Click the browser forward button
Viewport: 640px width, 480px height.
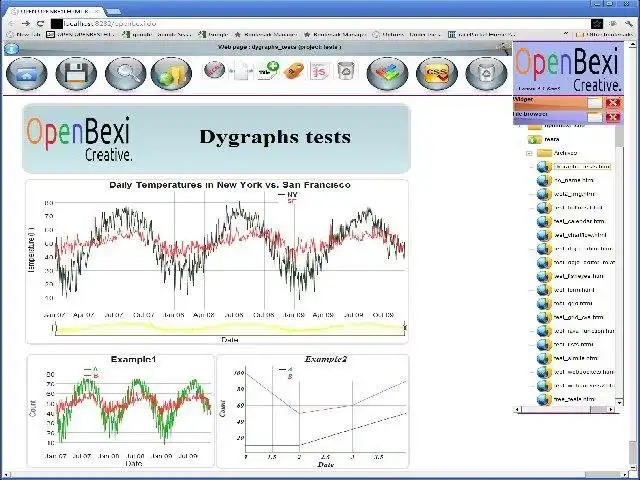coord(26,24)
